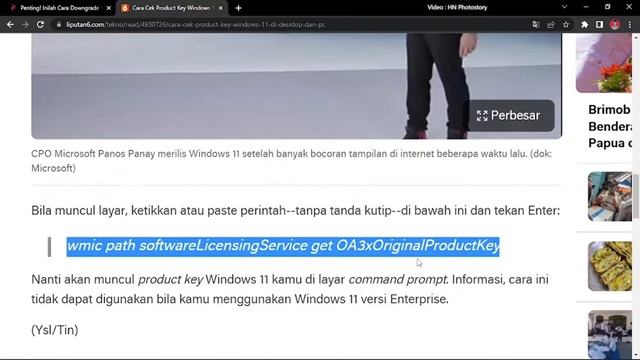
Task: Restore down the Chrome window
Action: (607, 7)
